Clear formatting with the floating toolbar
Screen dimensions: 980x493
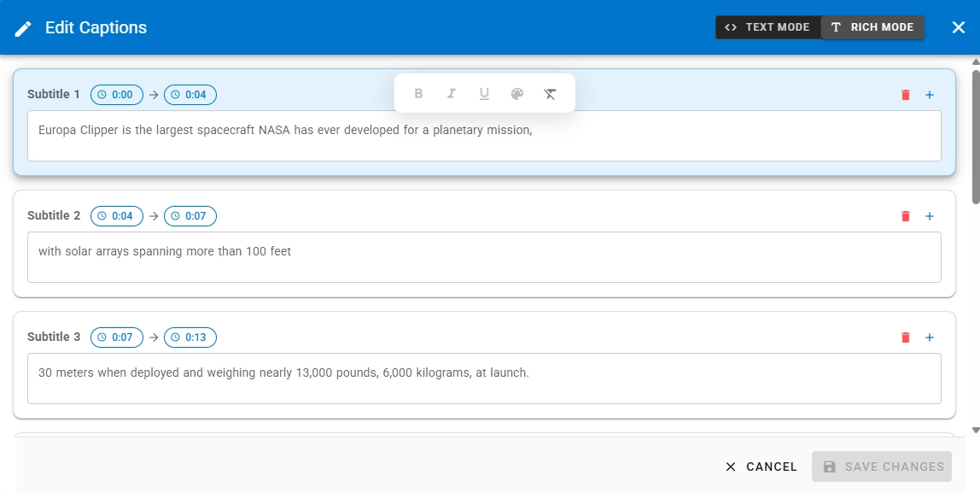(550, 94)
